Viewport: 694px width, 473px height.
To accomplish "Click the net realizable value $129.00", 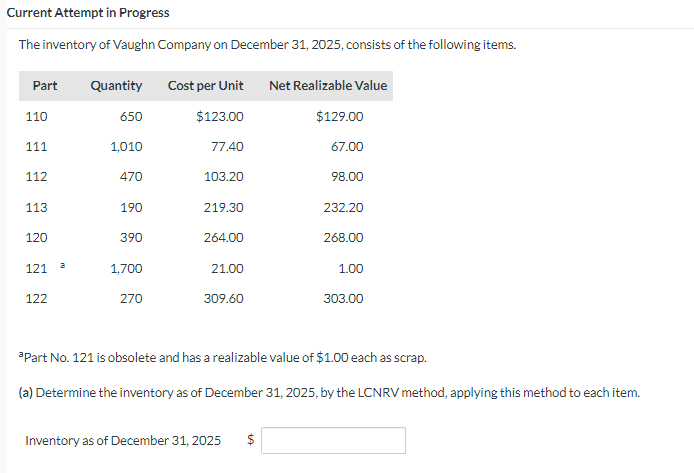I will [340, 117].
